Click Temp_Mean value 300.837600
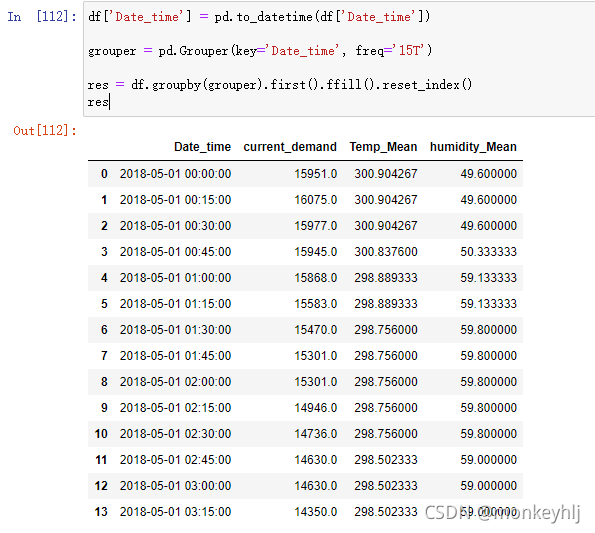This screenshot has height=533, width=595. click(x=386, y=252)
